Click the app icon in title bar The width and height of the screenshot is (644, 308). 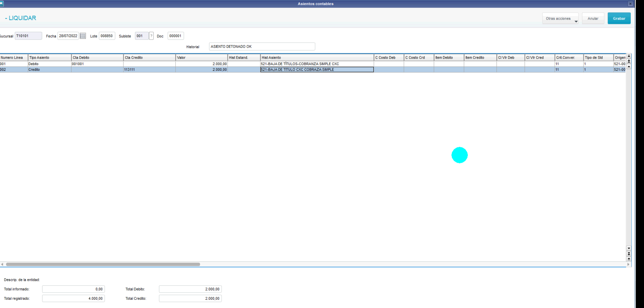[x=2, y=4]
